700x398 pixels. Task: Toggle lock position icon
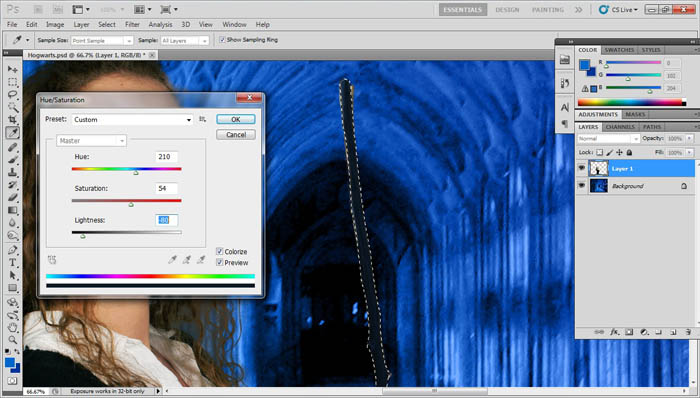[619, 153]
